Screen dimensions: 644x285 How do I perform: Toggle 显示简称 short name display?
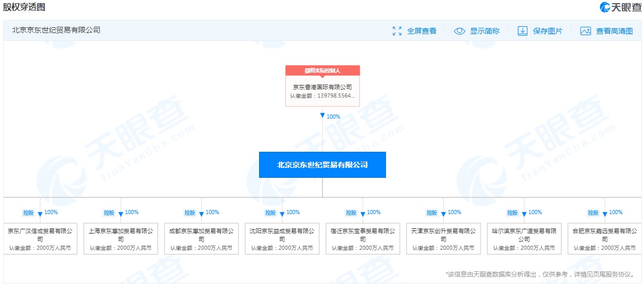pos(484,31)
